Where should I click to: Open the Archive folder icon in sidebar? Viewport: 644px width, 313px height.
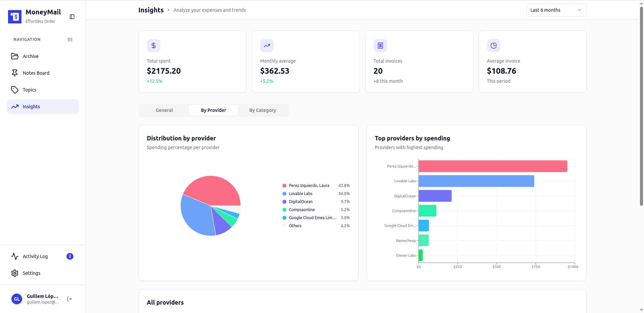pos(15,56)
